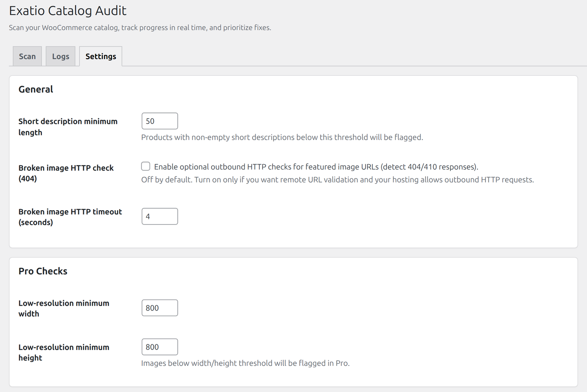Click the 'Products with non-empty short descriptions' hint
The height and width of the screenshot is (392, 587).
(282, 137)
